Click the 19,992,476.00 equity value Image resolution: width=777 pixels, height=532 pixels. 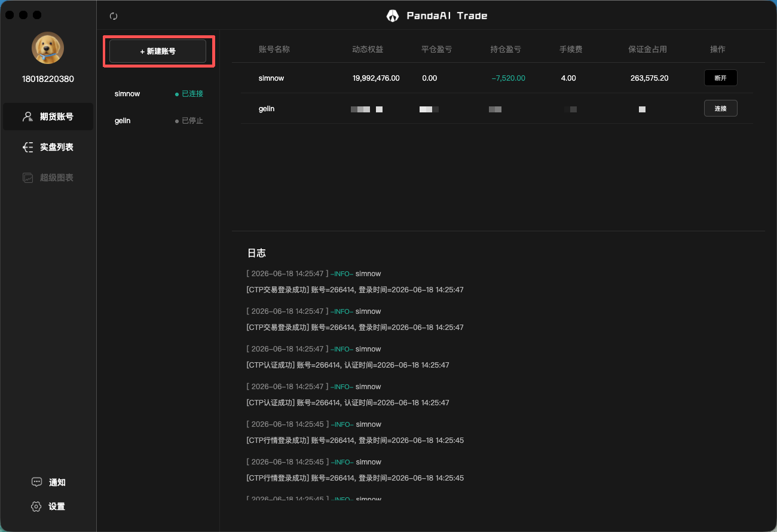coord(376,78)
